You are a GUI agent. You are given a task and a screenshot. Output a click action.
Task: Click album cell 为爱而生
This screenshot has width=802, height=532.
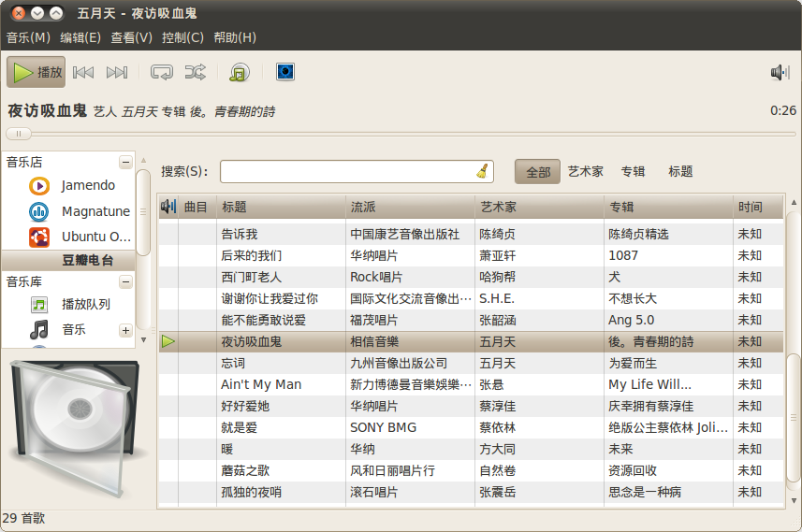633,364
